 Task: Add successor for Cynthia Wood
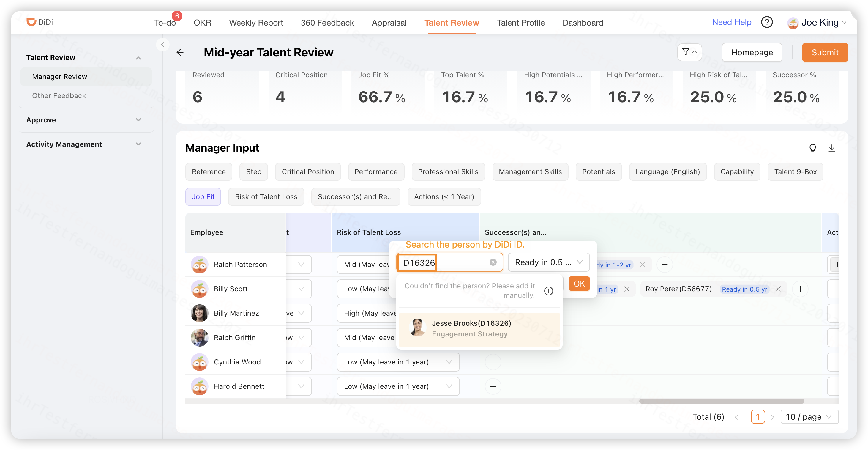(x=493, y=362)
